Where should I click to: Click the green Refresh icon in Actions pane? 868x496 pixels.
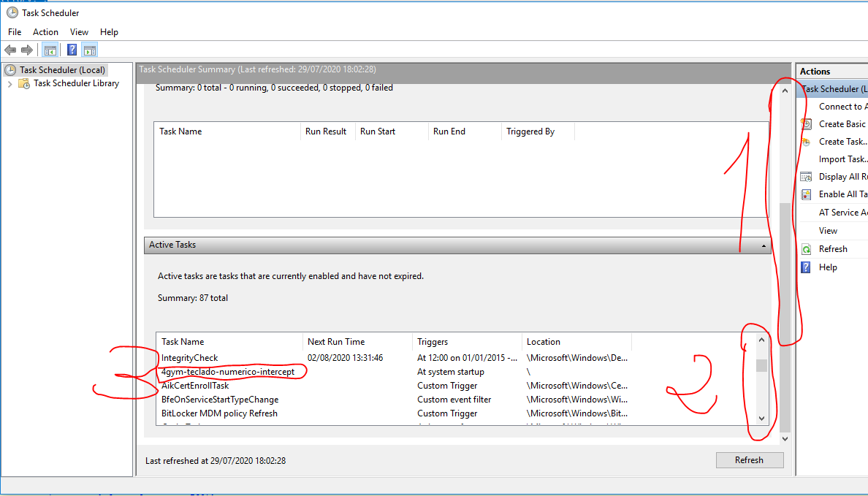point(806,249)
